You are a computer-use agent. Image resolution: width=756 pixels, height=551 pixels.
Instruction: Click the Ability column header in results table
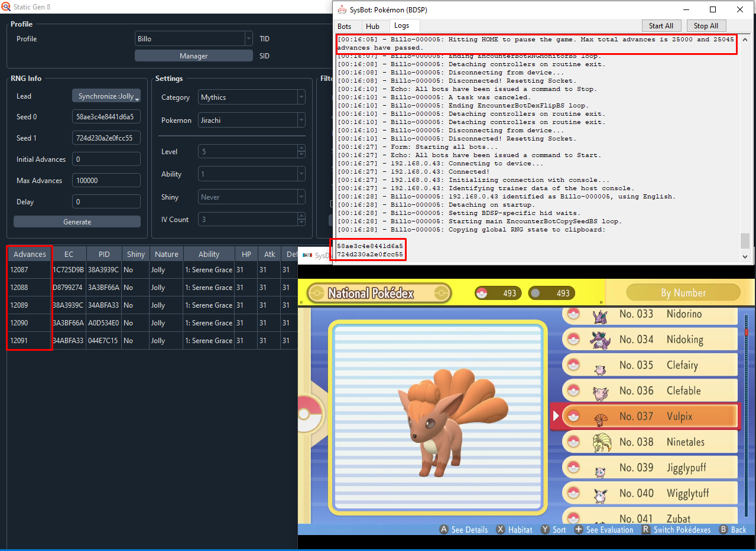[x=209, y=254]
